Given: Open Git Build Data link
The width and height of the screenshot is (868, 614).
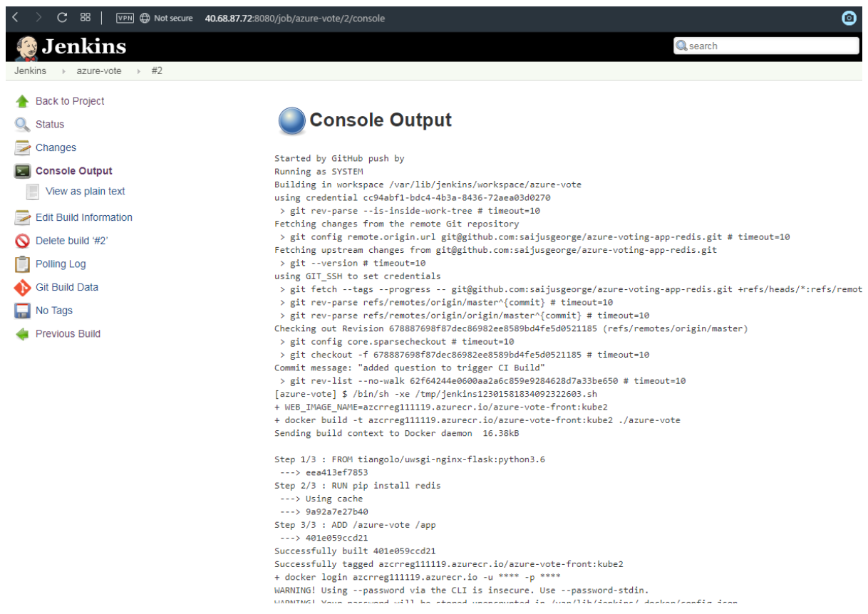Looking at the screenshot, I should (x=67, y=287).
